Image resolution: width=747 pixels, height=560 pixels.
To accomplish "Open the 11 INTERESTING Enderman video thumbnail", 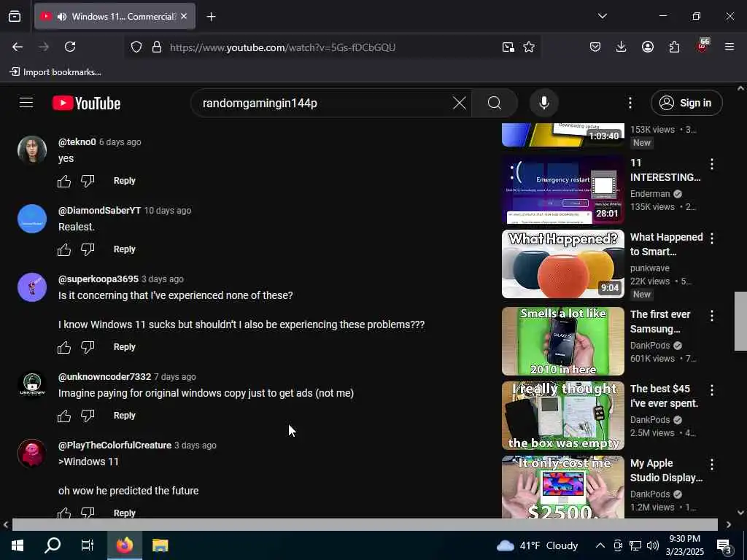I will (x=562, y=190).
